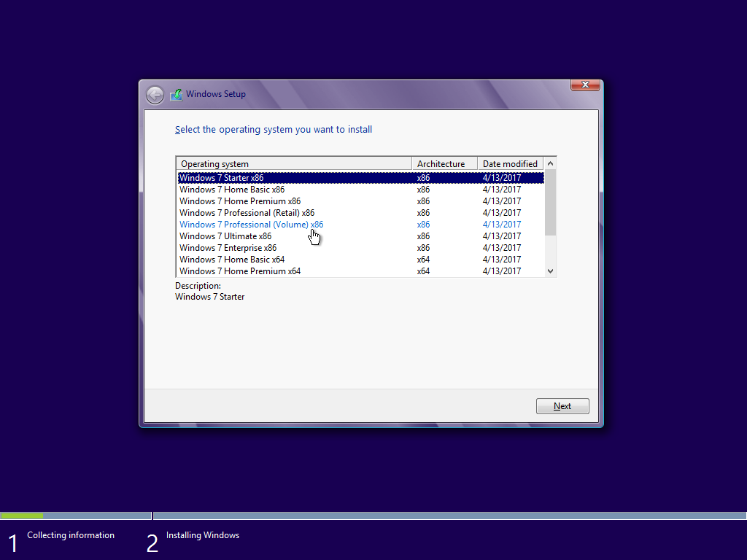Sort by Architecture column header
747x560 pixels.
[x=444, y=164]
